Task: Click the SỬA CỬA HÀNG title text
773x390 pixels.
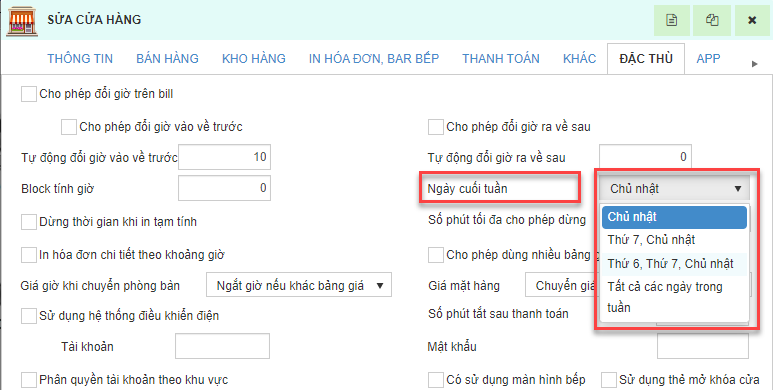Action: 94,20
